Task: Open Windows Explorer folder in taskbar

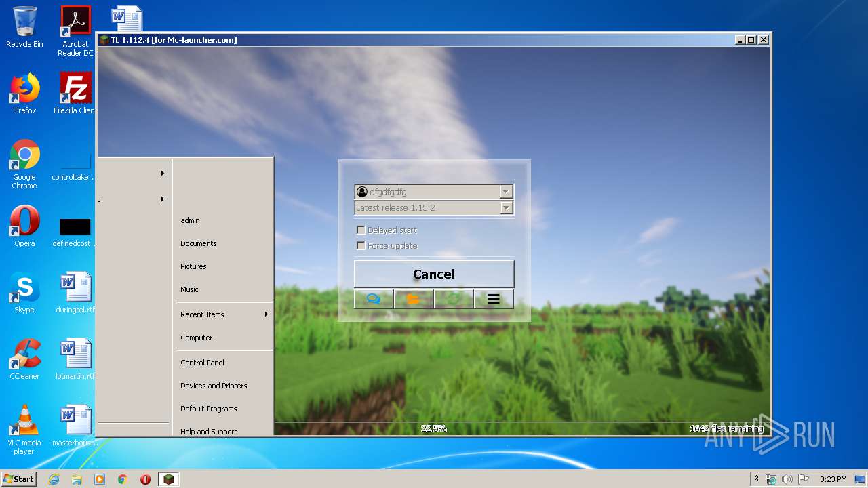Action: (77, 479)
